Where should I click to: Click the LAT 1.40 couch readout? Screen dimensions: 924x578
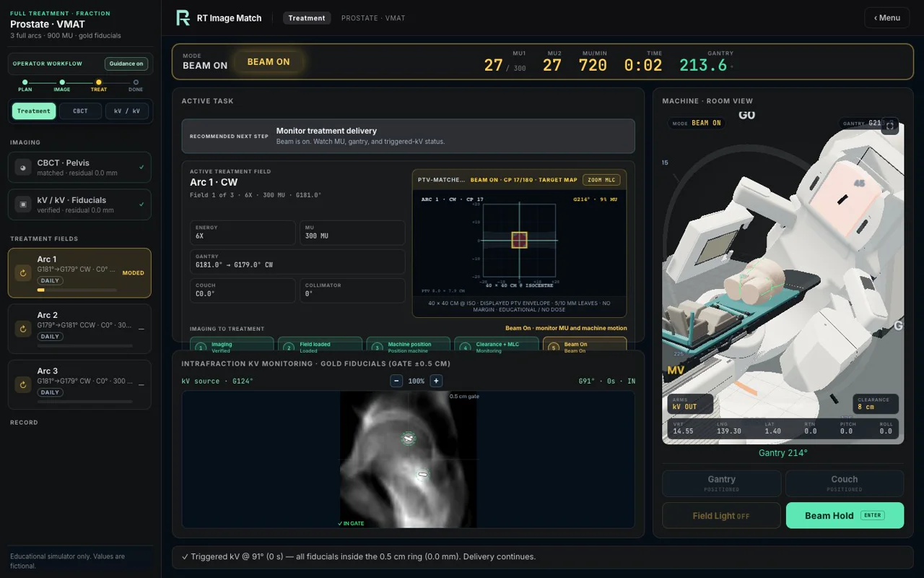pyautogui.click(x=772, y=428)
